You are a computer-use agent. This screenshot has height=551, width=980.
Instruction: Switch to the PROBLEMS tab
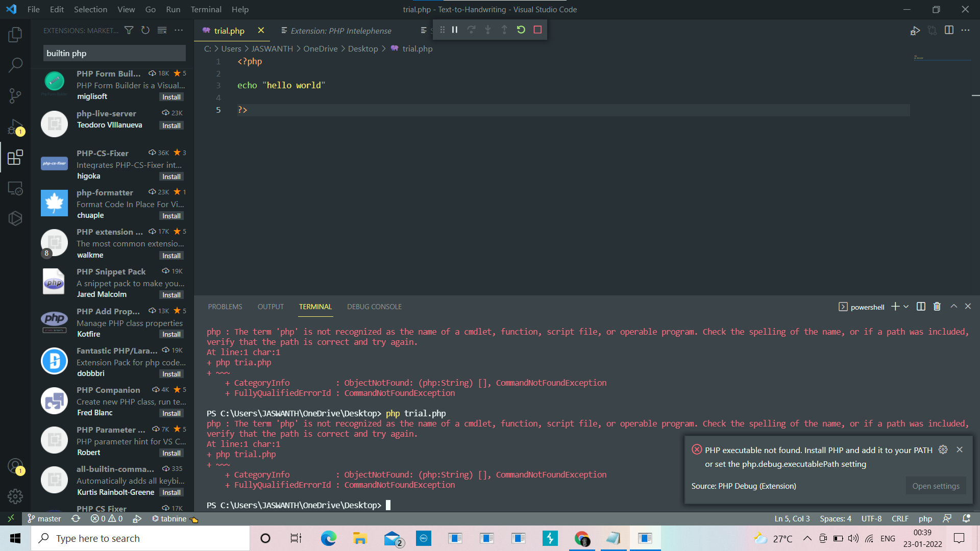coord(225,307)
